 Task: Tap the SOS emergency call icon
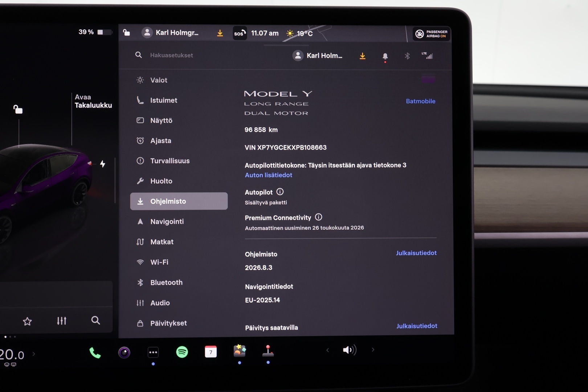click(240, 33)
